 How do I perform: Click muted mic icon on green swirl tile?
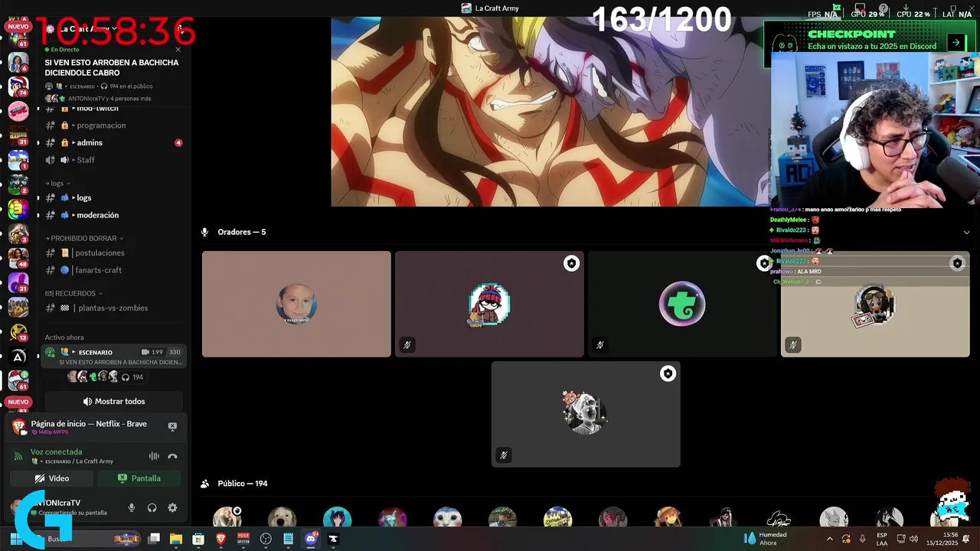pos(600,345)
